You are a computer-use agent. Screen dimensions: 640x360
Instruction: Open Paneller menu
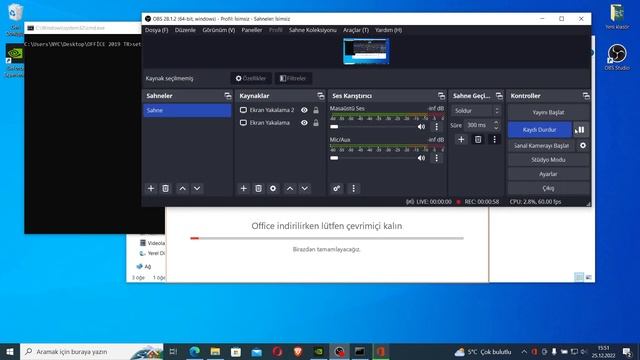click(252, 30)
